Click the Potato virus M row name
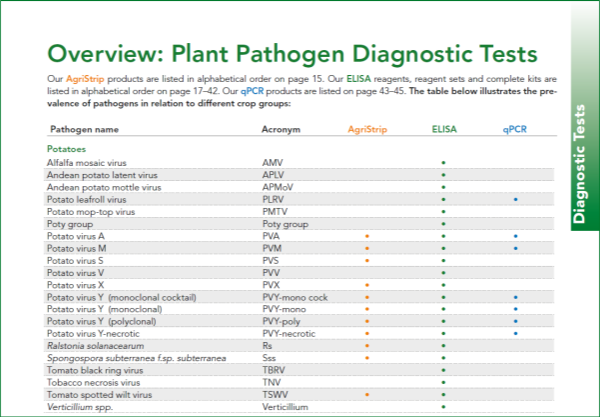Screen dimensions: 600x417 pyautogui.click(x=77, y=249)
